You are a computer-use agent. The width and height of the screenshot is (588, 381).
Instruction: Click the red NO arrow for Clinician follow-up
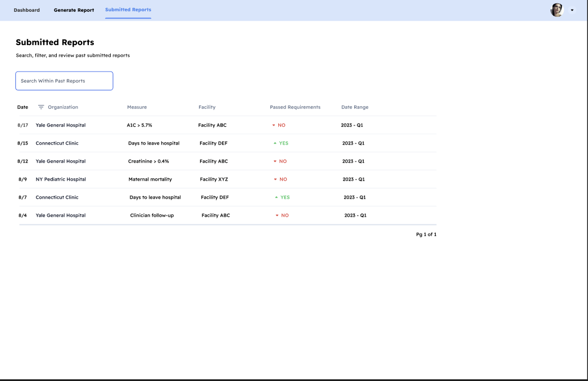277,215
